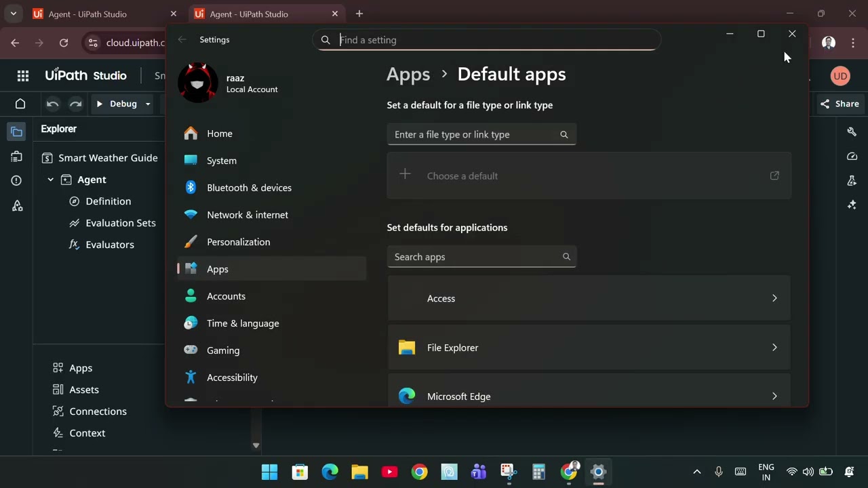Open the Debug dropdown arrow
The height and width of the screenshot is (488, 868).
tap(148, 104)
